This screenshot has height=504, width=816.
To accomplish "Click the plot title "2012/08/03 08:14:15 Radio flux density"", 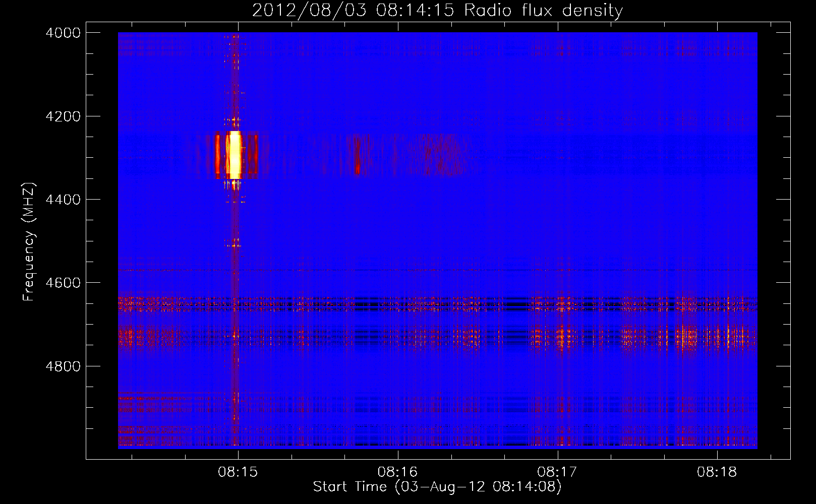I will tap(437, 10).
